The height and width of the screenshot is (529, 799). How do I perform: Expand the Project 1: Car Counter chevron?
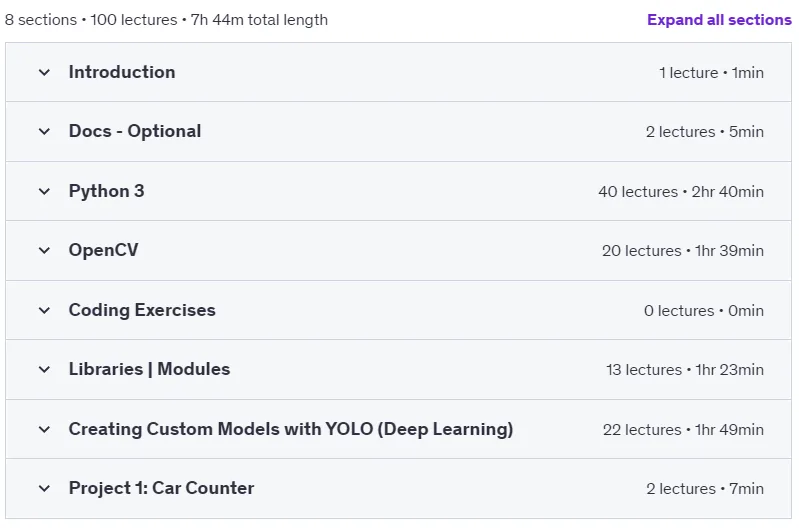[x=44, y=489]
